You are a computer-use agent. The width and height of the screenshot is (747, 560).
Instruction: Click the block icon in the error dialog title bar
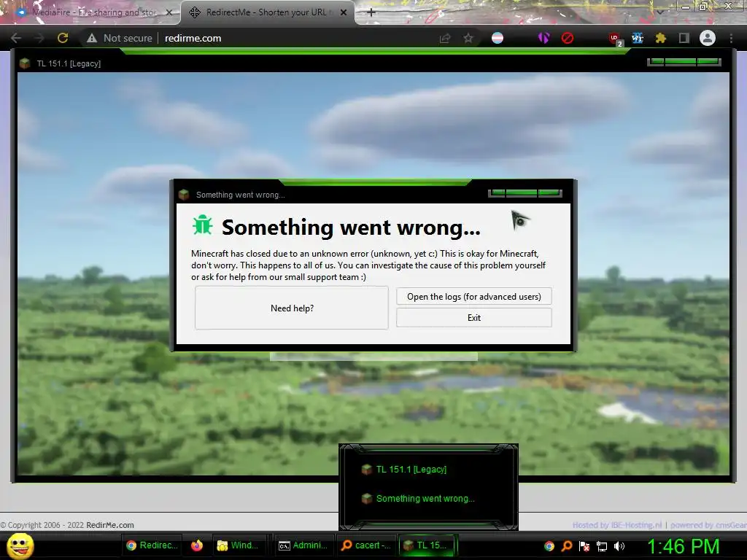184,194
